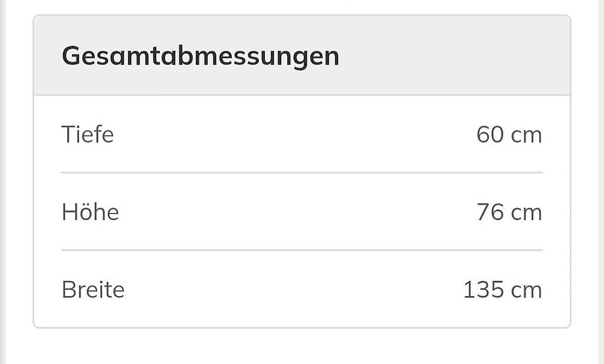
Task: Click the gray header bar of dimensions card
Action: coord(302,55)
